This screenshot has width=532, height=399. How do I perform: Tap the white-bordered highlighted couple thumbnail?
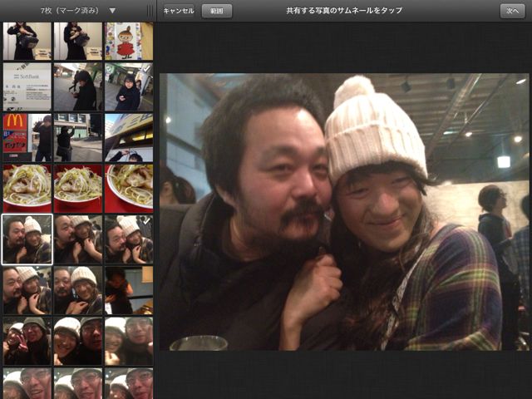click(x=27, y=239)
